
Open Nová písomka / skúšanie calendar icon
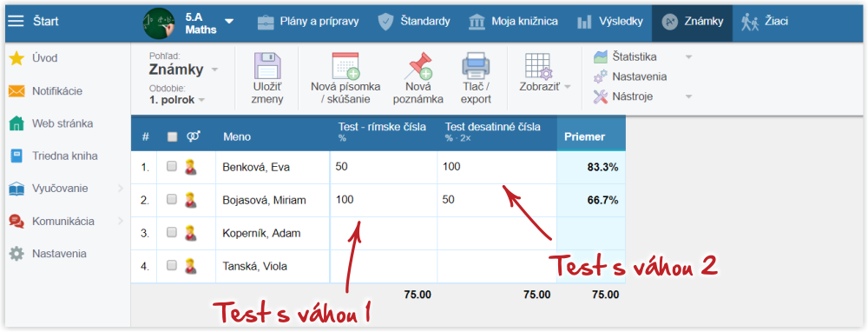(x=345, y=66)
